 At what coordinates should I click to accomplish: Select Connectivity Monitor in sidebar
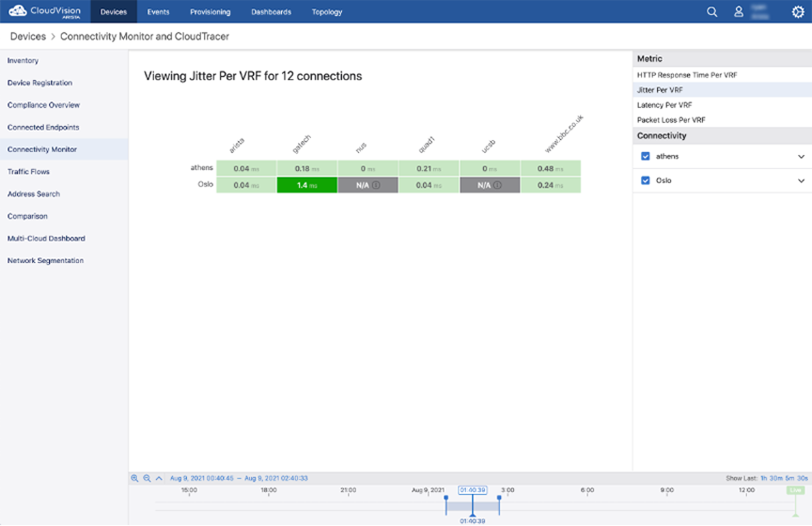click(x=64, y=149)
